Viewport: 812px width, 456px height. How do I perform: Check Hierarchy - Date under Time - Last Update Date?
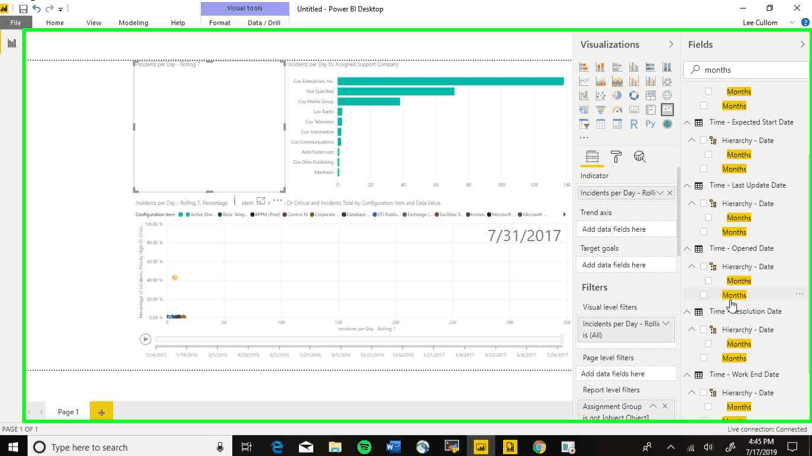pyautogui.click(x=703, y=203)
